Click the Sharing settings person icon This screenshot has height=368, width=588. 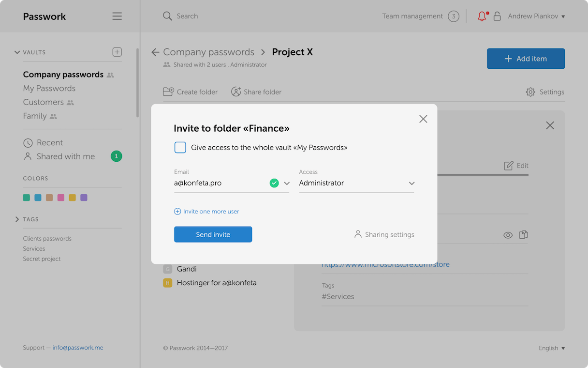358,234
